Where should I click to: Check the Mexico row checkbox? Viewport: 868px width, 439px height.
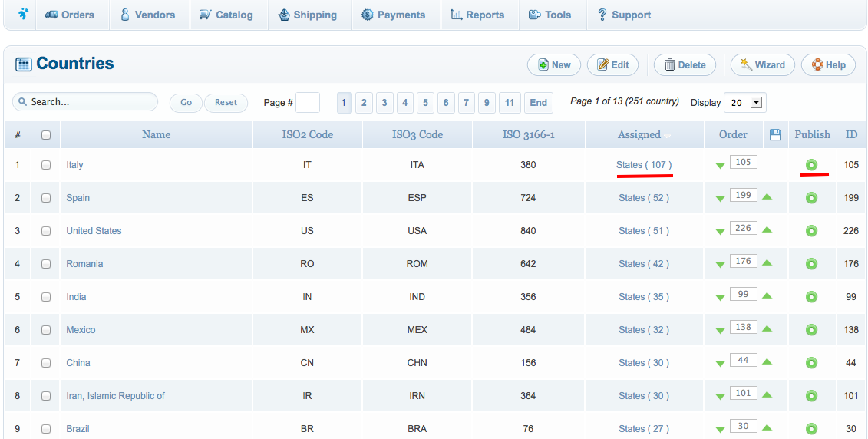click(46, 330)
